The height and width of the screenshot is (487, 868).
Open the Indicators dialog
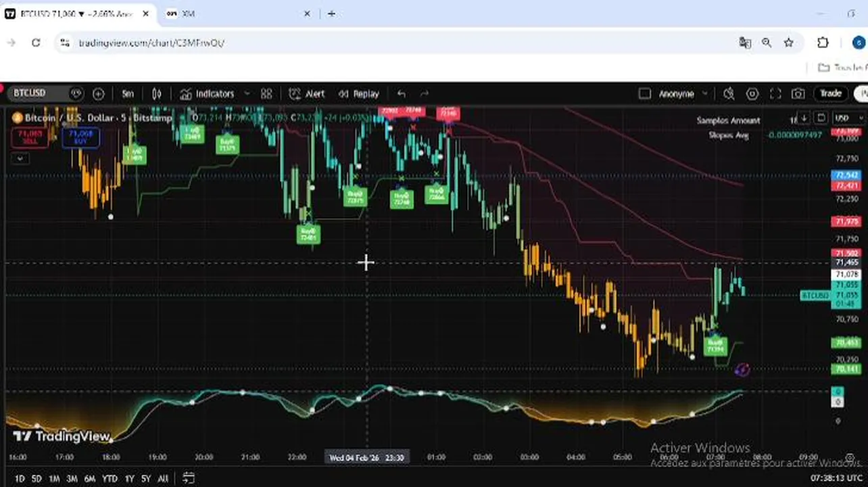(x=208, y=94)
